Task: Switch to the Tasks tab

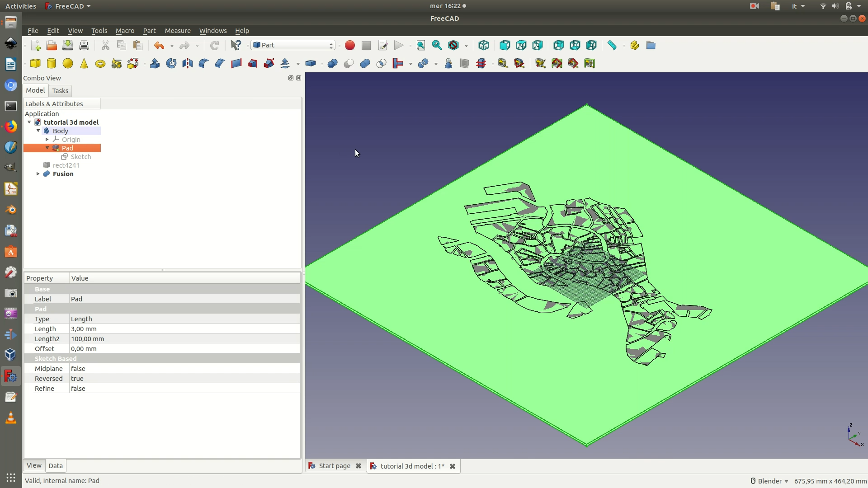Action: tap(60, 91)
